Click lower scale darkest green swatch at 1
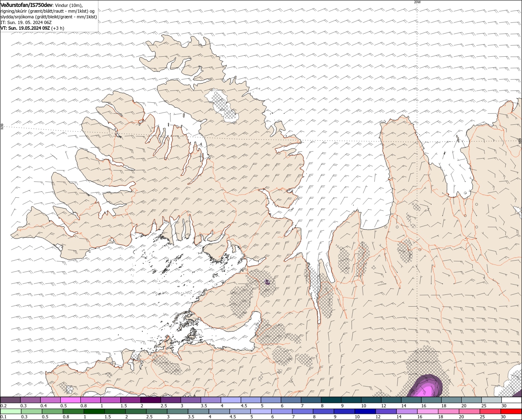This screenshot has width=522, height=420. point(94,411)
